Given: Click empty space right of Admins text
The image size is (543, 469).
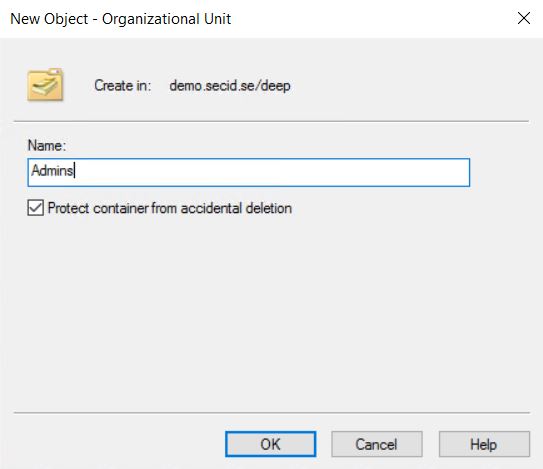Looking at the screenshot, I should pos(270,172).
